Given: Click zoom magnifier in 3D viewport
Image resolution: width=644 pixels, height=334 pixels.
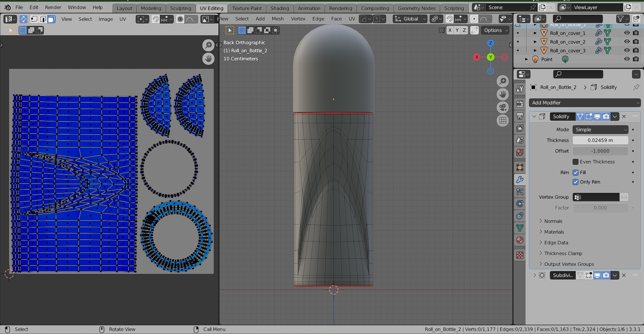Looking at the screenshot, I should coord(503,81).
